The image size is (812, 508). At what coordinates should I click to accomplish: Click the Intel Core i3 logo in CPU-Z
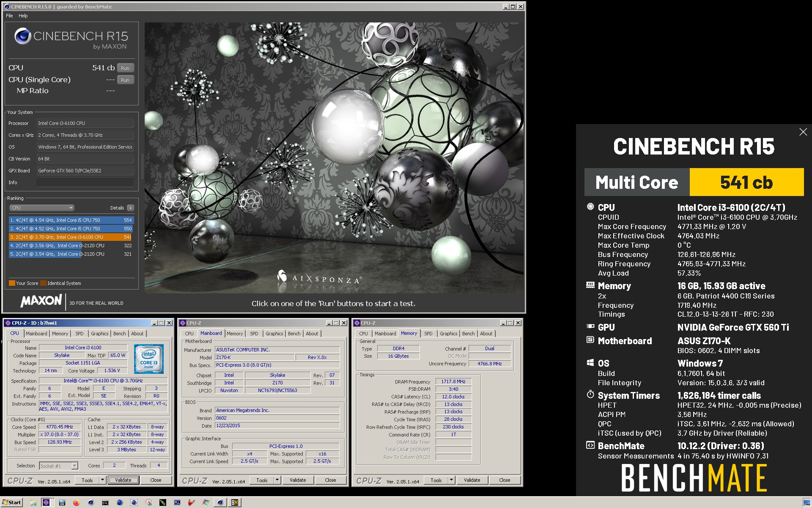[149, 359]
